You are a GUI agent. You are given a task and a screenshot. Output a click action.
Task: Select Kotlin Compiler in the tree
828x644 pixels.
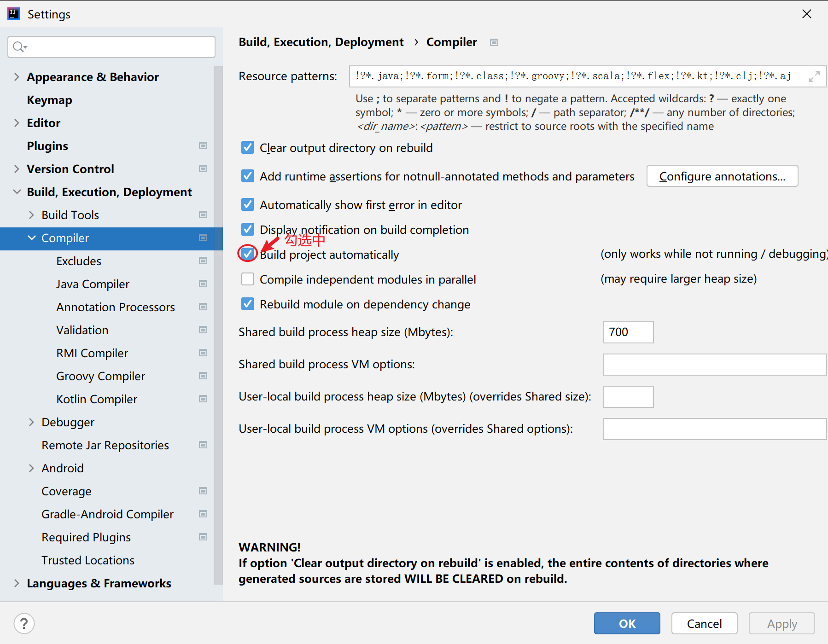[97, 399]
